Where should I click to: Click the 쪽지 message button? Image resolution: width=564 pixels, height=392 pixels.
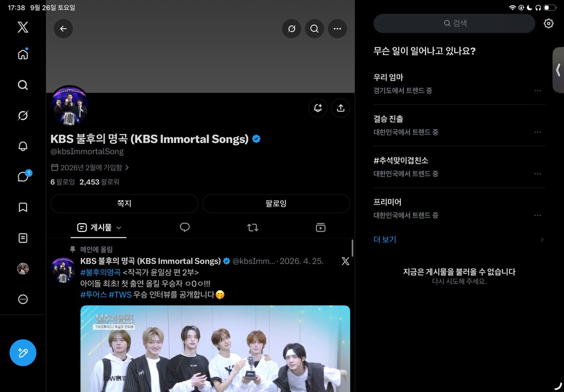pyautogui.click(x=124, y=204)
